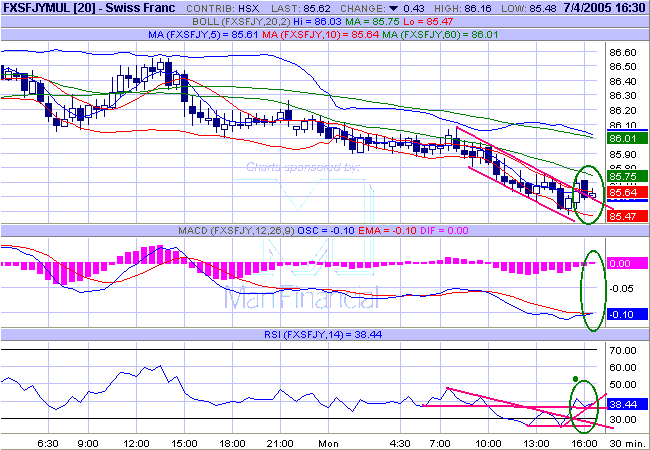Click the 86.30 price axis label
The width and height of the screenshot is (650, 450).
(623, 96)
